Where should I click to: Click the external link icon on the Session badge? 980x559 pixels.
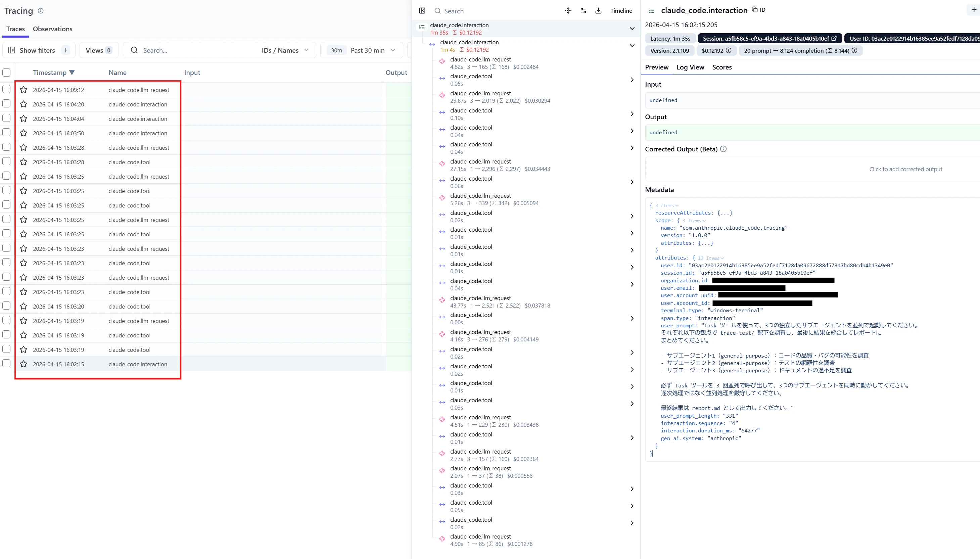pos(834,38)
